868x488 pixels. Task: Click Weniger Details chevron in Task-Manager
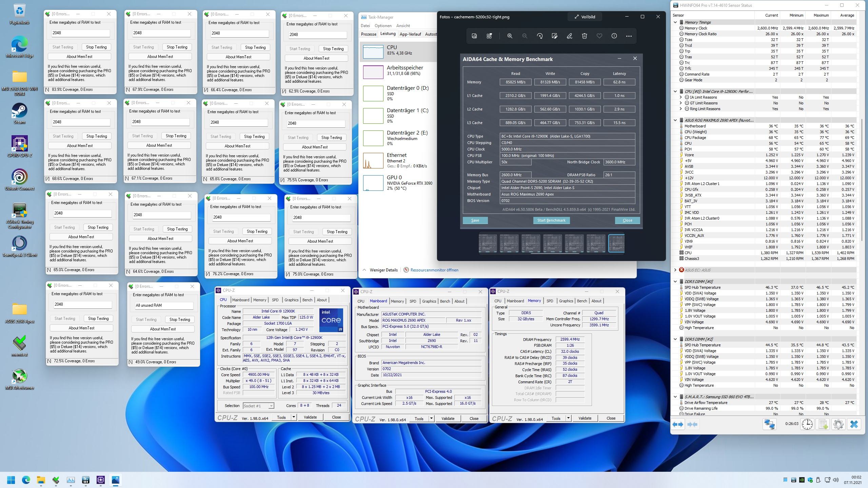[x=364, y=270]
